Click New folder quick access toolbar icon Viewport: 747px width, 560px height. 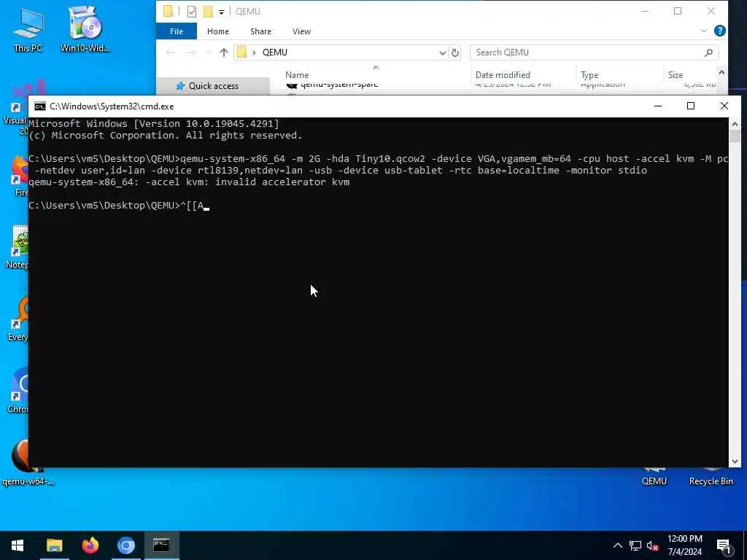(x=208, y=12)
